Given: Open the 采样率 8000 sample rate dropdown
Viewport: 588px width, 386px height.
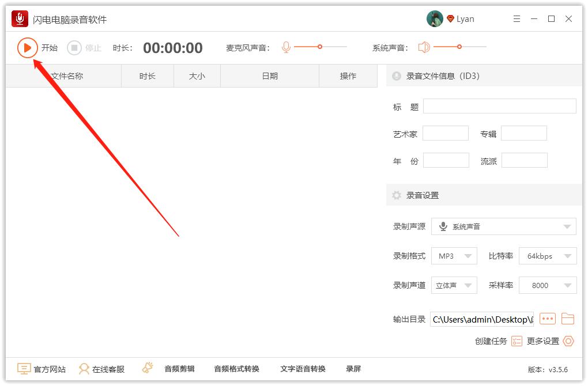Looking at the screenshot, I should click(x=548, y=285).
